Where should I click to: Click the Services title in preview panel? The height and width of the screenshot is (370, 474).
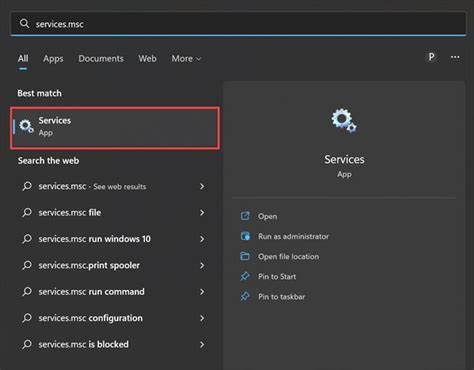[x=344, y=159]
